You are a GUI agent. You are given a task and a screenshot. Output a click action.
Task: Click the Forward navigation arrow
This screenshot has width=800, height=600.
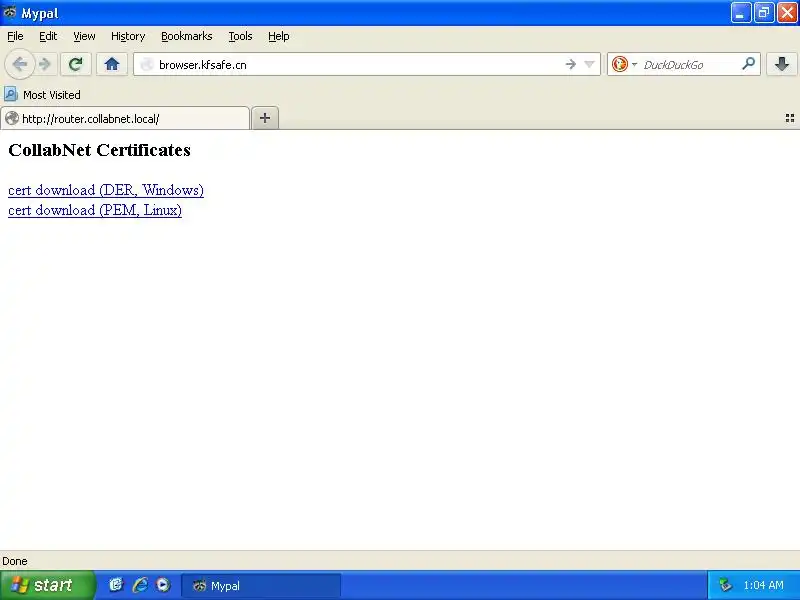(45, 64)
